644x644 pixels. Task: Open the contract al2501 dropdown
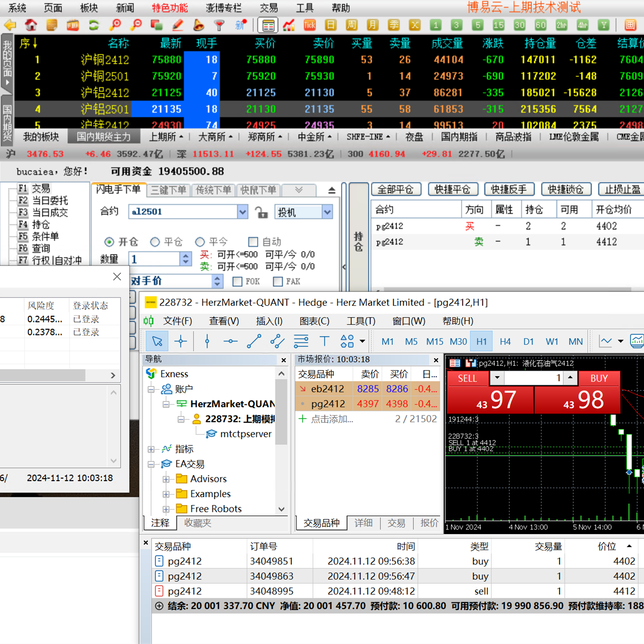pos(242,212)
